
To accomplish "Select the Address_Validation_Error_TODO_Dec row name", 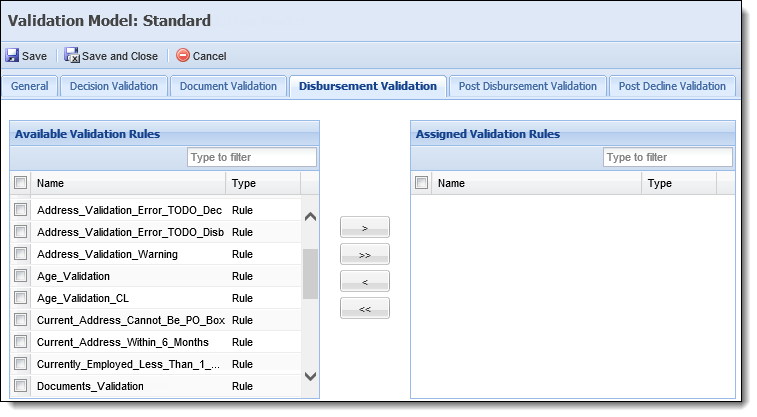I will point(129,210).
